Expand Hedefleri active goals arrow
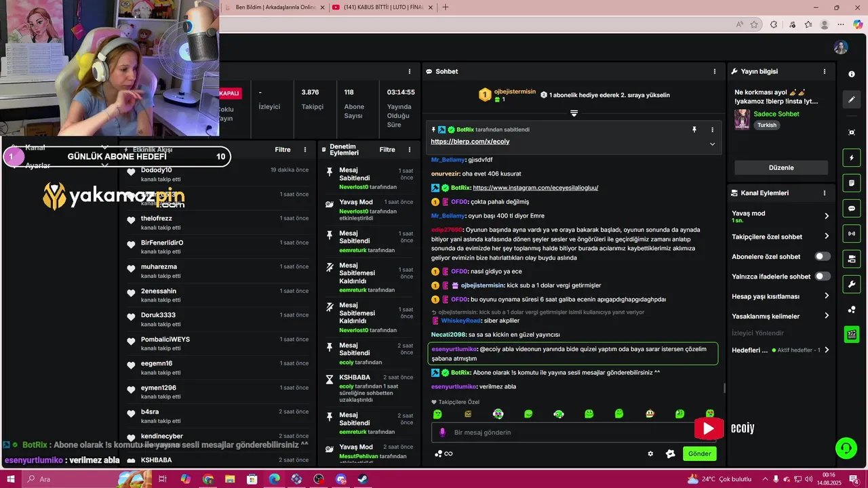 [826, 350]
